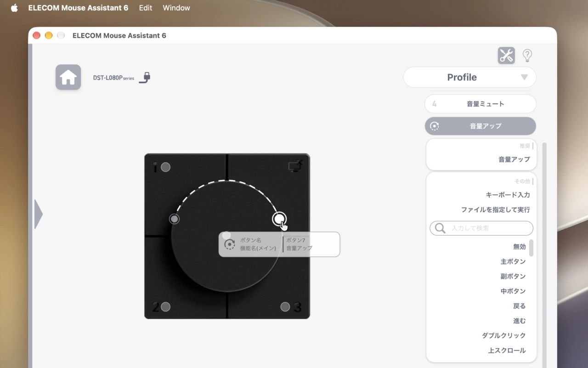Click the dial icon in the 音量アップ button

click(x=435, y=126)
